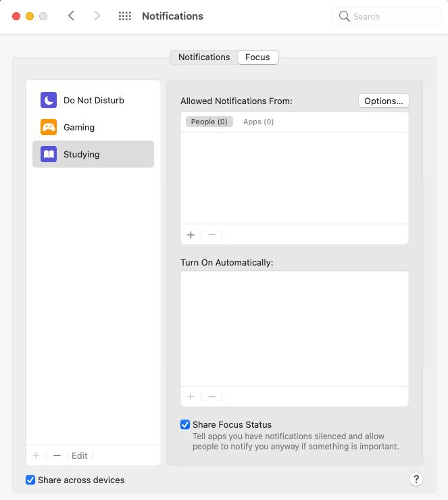The image size is (448, 500).
Task: Add an allowed person with the plus button
Action: click(x=191, y=234)
